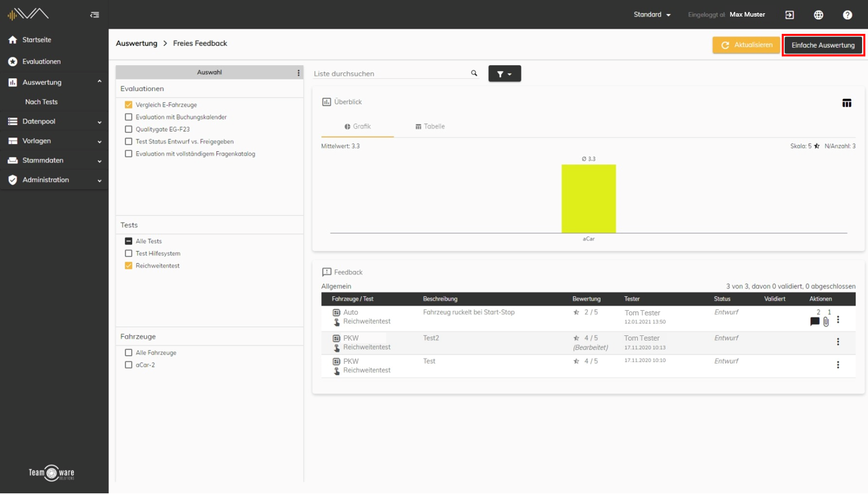Click the Überblick chart icon

point(326,102)
